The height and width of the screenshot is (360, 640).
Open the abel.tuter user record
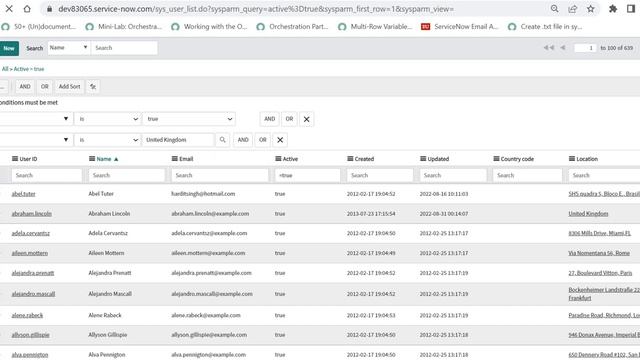coord(24,194)
